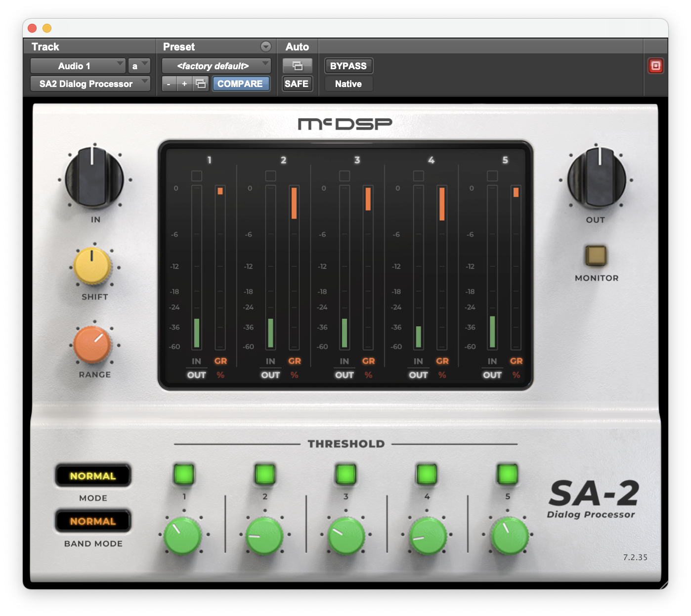
Task: Toggle green threshold band 3 enable button
Action: (345, 474)
